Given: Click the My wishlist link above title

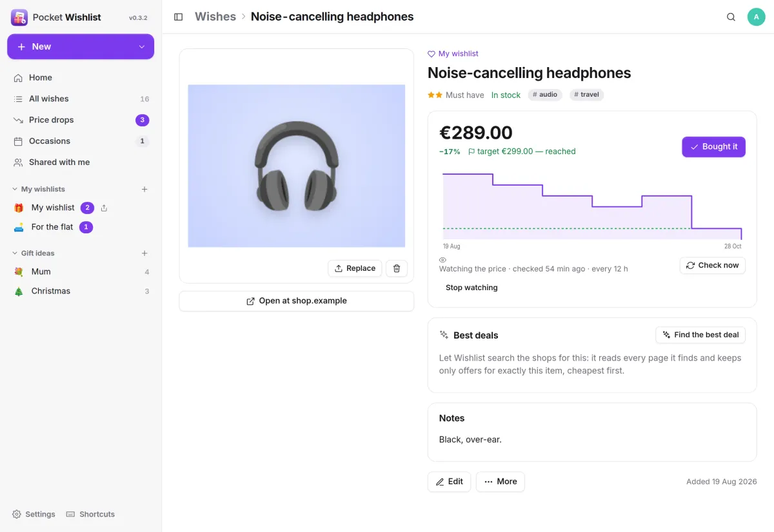Looking at the screenshot, I should tap(453, 54).
